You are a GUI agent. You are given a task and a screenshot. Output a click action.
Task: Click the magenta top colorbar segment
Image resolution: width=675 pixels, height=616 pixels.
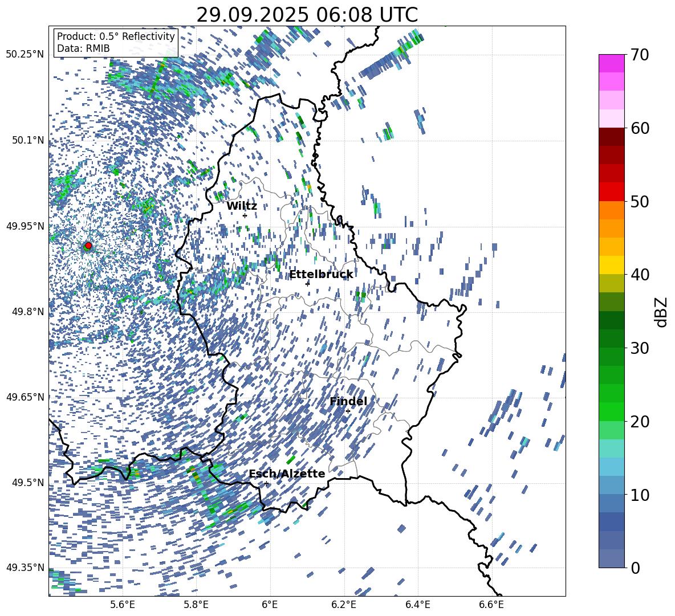click(x=612, y=63)
